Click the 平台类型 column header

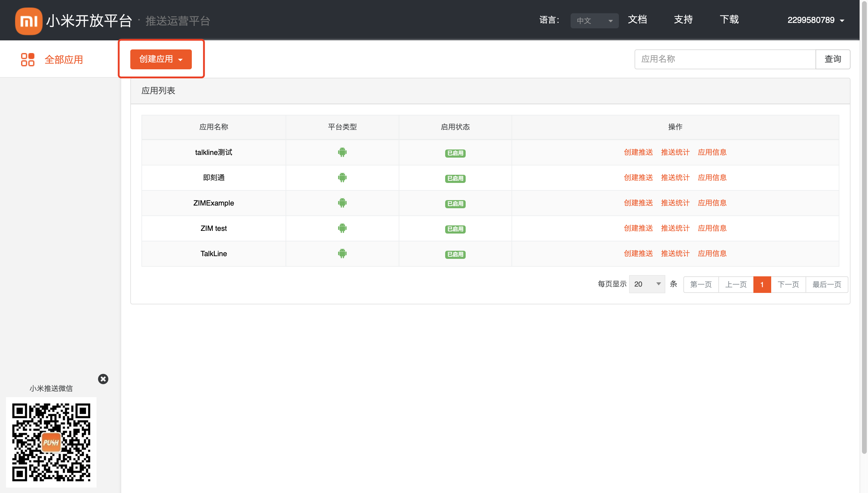(342, 127)
